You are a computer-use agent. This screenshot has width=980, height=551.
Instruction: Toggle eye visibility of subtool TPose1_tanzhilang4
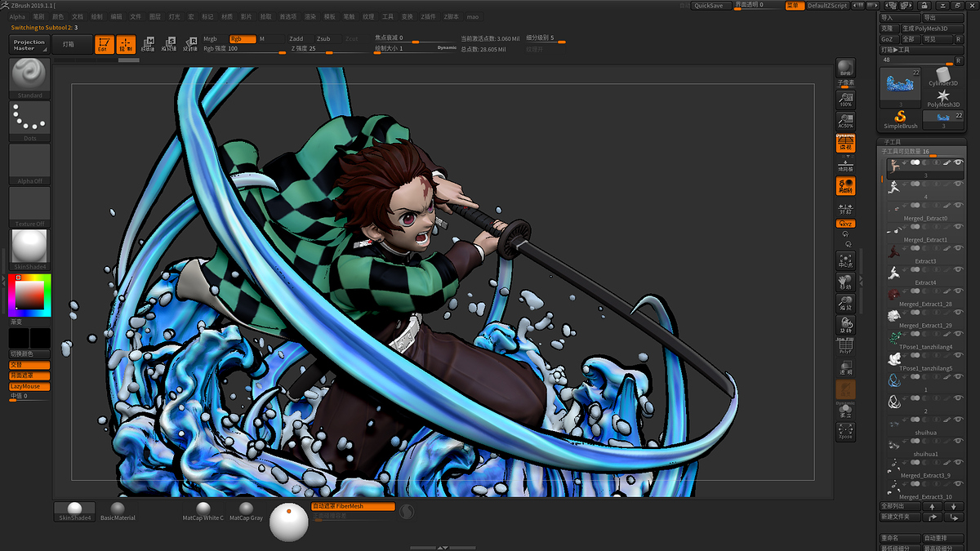point(958,335)
